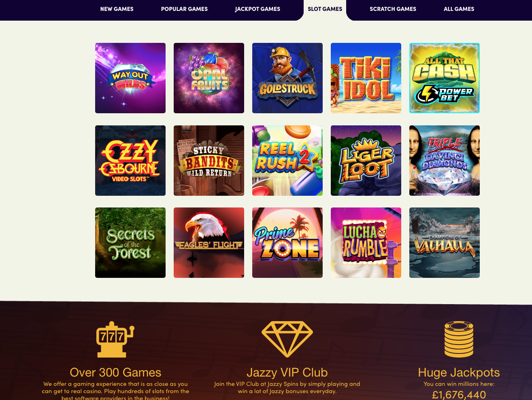Launch the Opal Fruits slot game

pyautogui.click(x=209, y=78)
